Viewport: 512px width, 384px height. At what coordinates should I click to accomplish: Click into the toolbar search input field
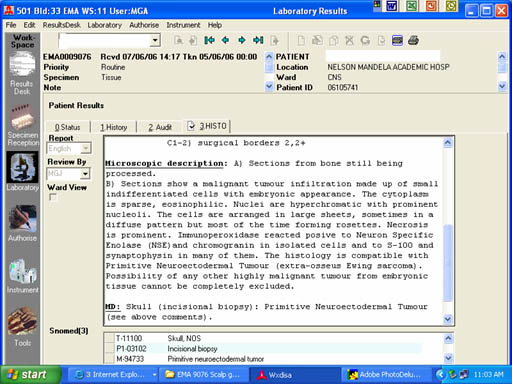tap(104, 41)
